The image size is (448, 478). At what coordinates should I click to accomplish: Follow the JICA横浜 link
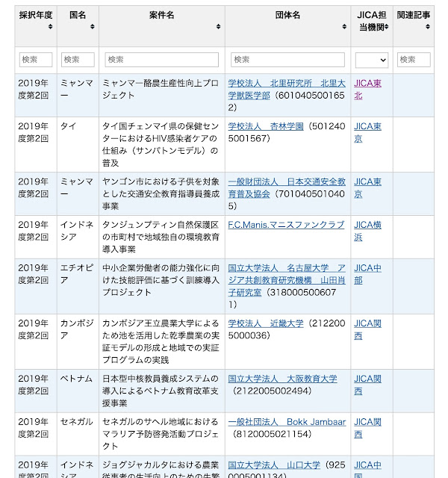[367, 231]
